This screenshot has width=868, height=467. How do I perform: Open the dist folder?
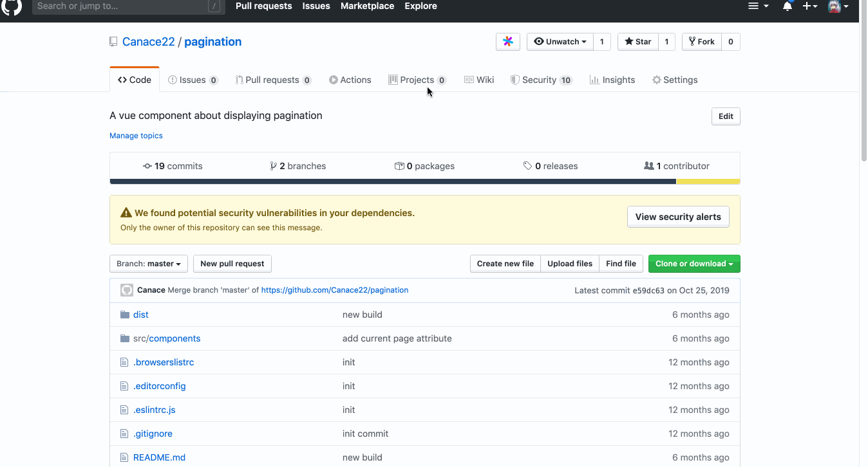point(141,315)
